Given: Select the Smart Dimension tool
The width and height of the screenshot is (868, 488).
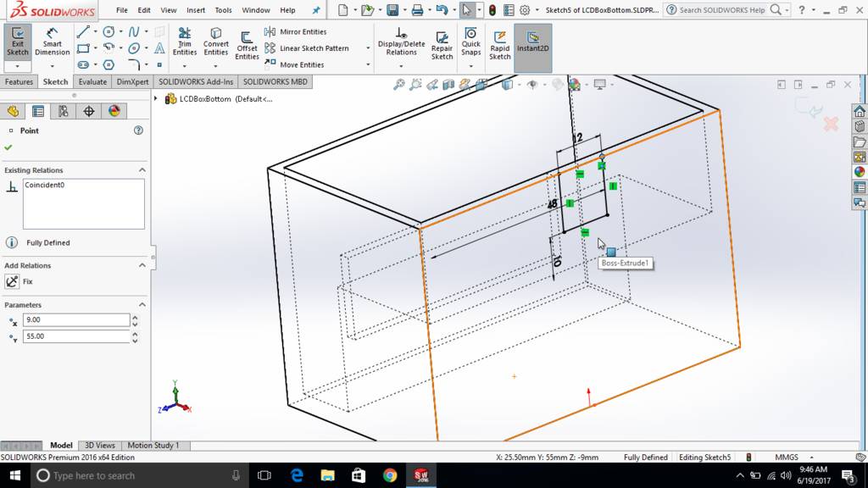Looking at the screenshot, I should click(53, 42).
